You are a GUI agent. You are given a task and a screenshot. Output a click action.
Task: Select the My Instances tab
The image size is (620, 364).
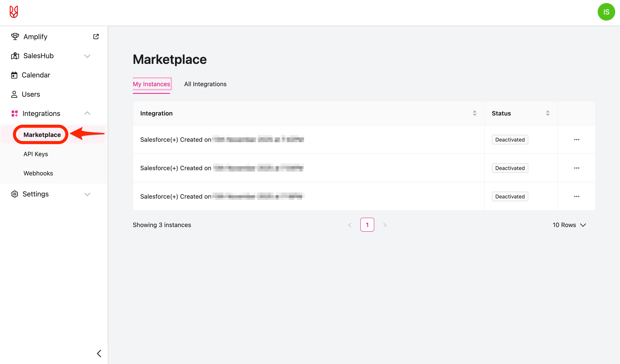click(151, 84)
